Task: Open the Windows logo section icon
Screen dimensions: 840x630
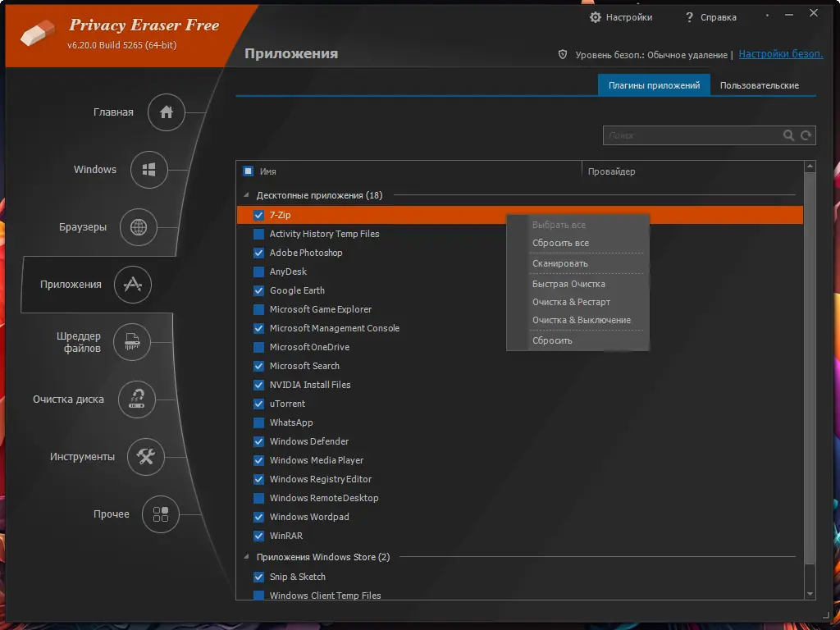Action: point(149,170)
